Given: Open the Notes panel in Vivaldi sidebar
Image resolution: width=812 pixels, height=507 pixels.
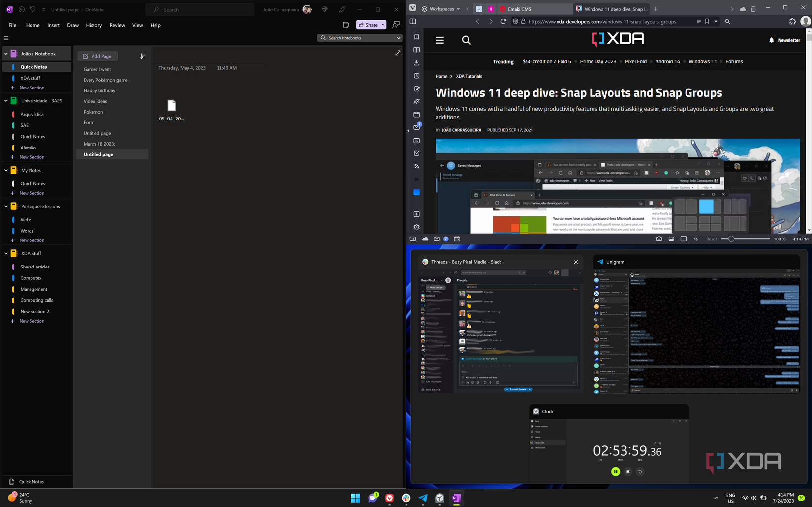Looking at the screenshot, I should pos(416,89).
